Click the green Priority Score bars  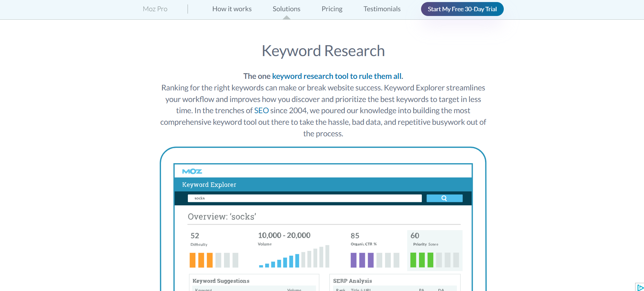click(435, 260)
